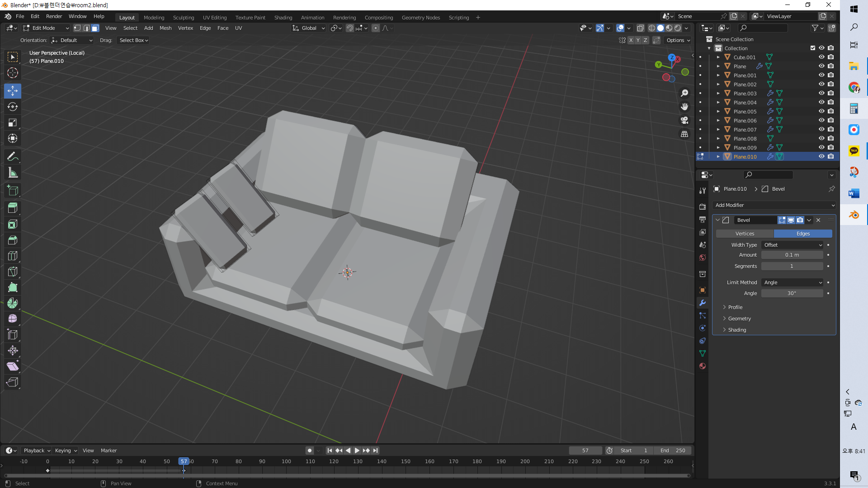
Task: Select the Rip Region tool
Action: [x=13, y=382]
